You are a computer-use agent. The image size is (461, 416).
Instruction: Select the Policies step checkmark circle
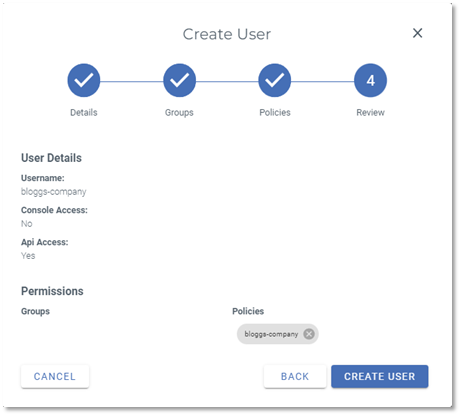(x=275, y=80)
